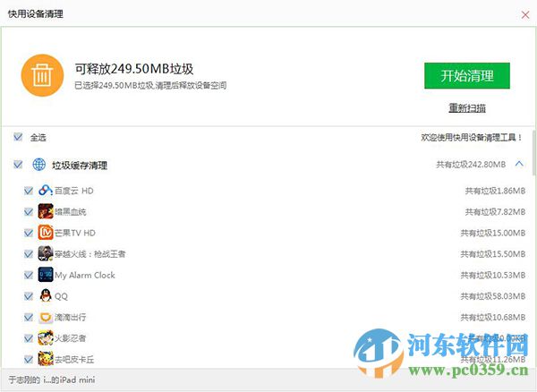
Task: Click the 共有垃圾10.68MB size value
Action: [x=493, y=318]
